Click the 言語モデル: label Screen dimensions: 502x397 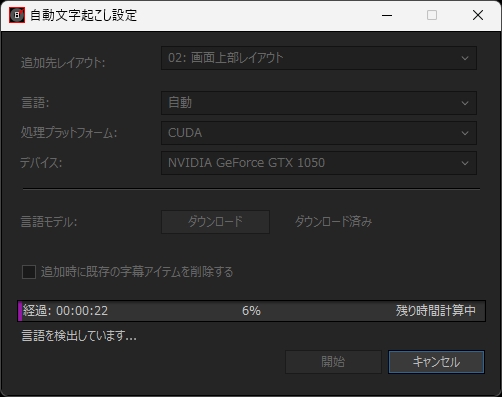[x=49, y=222]
